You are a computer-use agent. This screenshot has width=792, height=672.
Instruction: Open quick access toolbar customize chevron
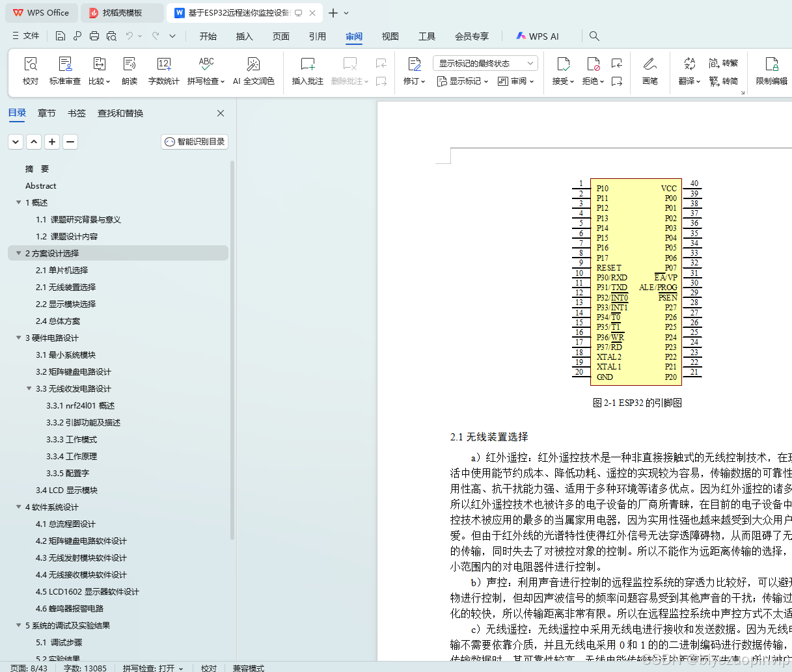(x=172, y=36)
